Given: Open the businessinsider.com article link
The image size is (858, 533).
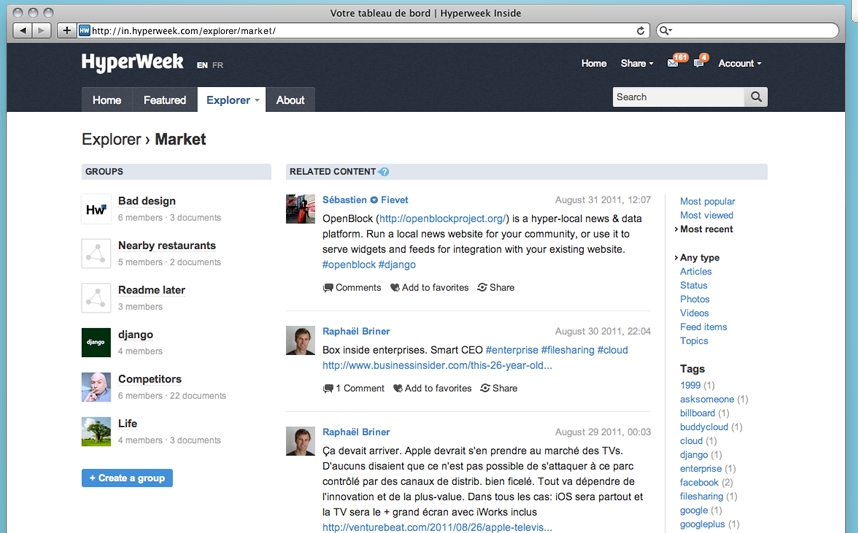Looking at the screenshot, I should pos(437,366).
